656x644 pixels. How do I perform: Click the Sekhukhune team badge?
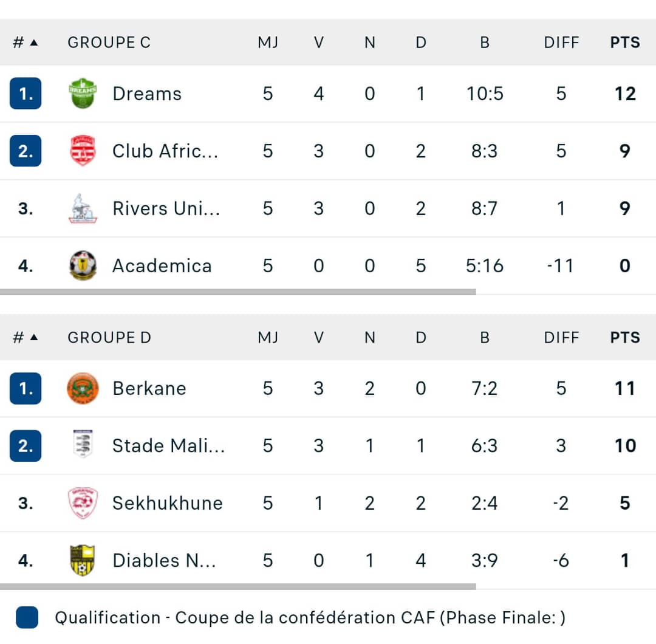tap(83, 503)
